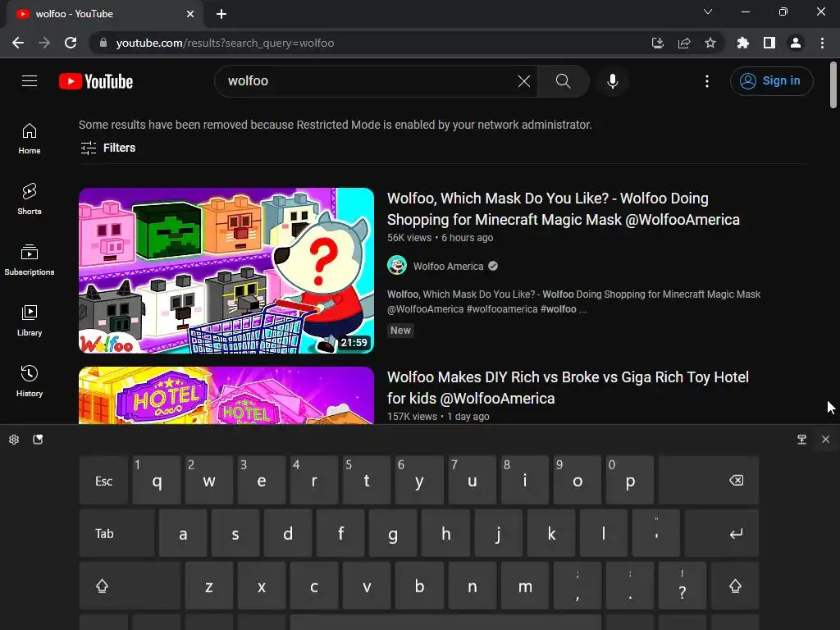Click the browser forward arrow

44,43
